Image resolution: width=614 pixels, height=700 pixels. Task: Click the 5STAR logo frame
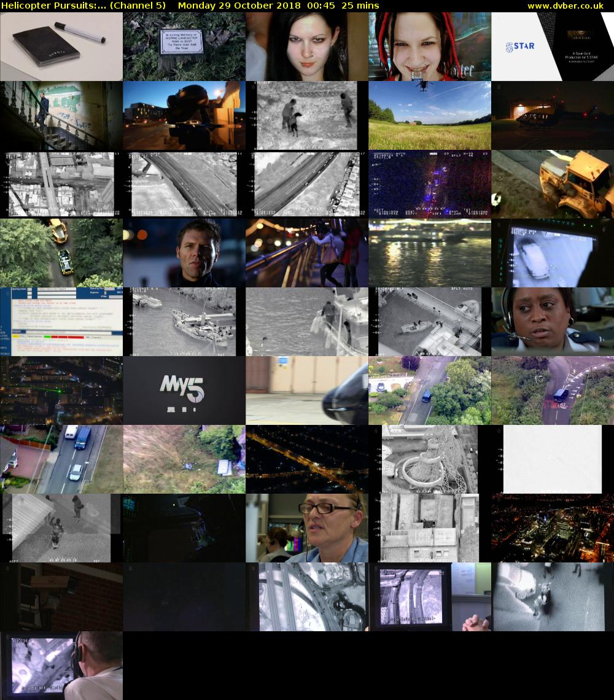553,47
